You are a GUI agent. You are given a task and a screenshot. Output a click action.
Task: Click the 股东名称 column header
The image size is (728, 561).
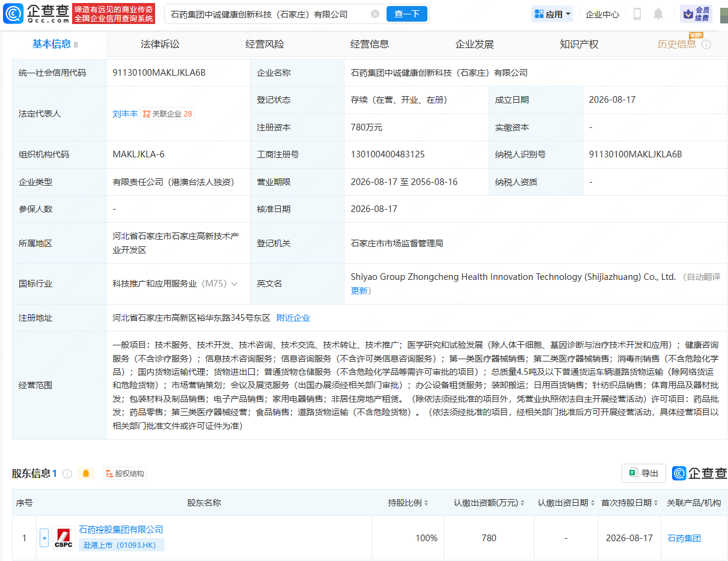pos(204,503)
